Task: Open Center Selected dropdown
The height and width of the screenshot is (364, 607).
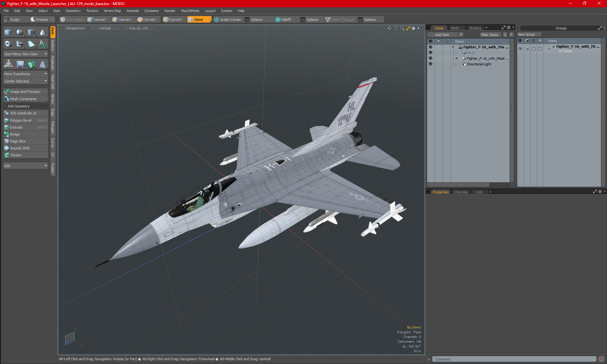Action: coord(26,81)
